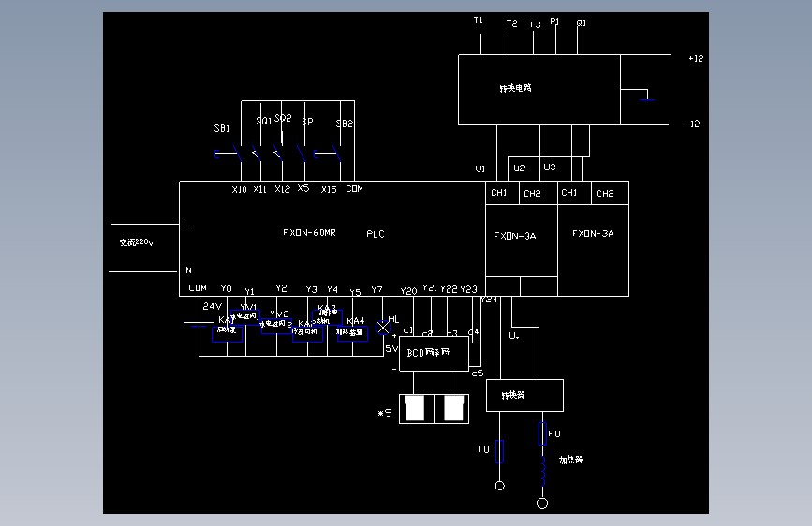
Task: Select output terminal Y23
Action: click(x=468, y=289)
